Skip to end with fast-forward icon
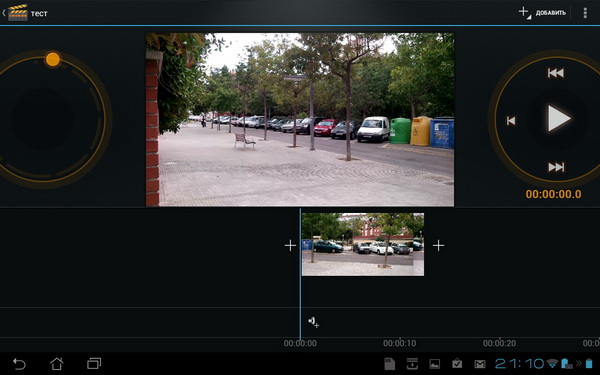Viewport: 600px width, 375px height. (x=556, y=167)
